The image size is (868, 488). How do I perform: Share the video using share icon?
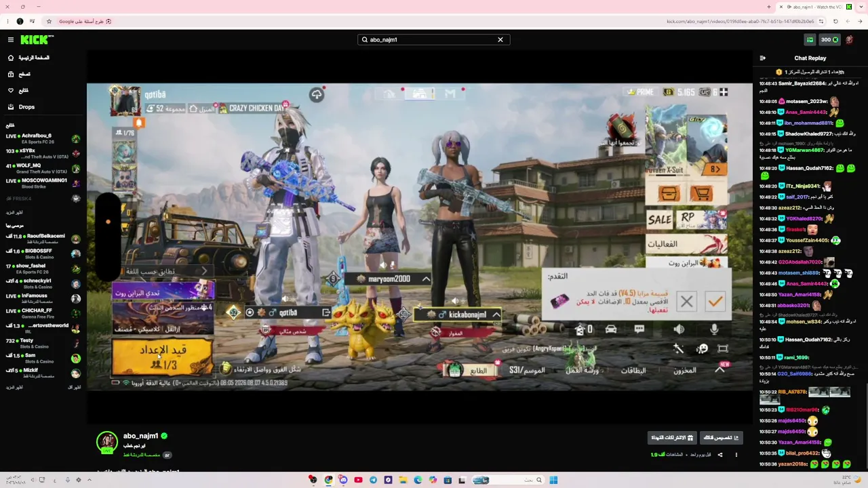[720, 455]
